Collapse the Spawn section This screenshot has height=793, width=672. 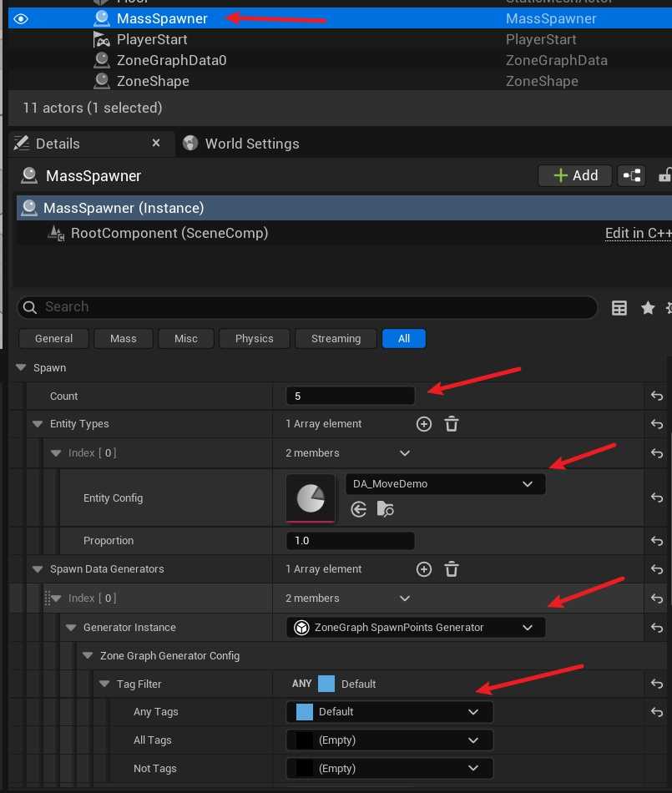point(20,368)
